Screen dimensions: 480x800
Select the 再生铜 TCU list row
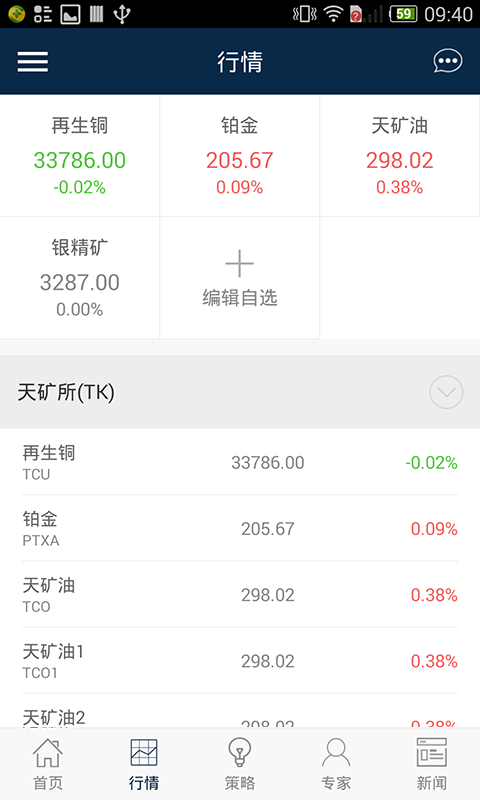click(240, 462)
